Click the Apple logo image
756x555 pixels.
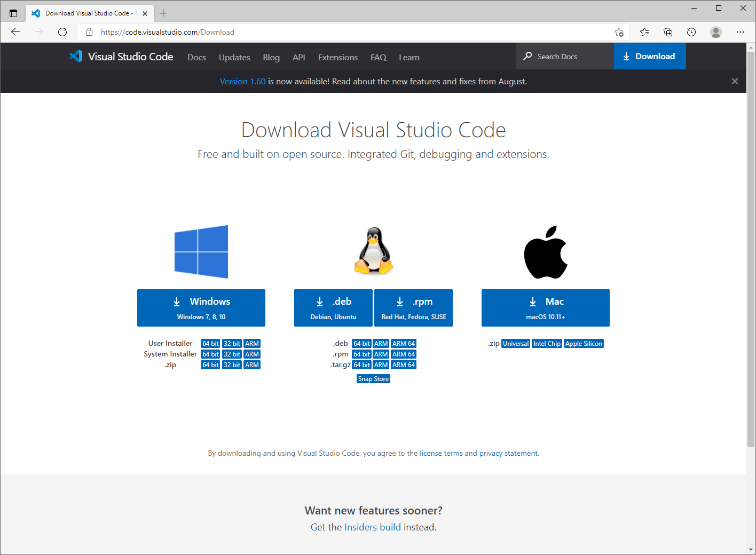pos(546,252)
